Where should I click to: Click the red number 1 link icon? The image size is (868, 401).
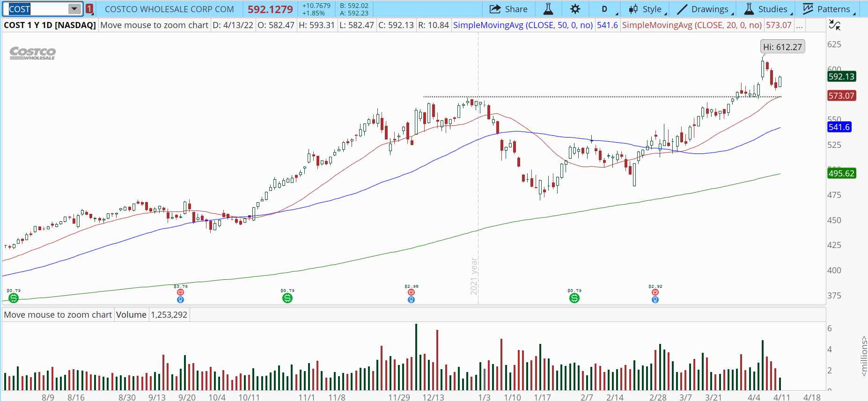89,9
